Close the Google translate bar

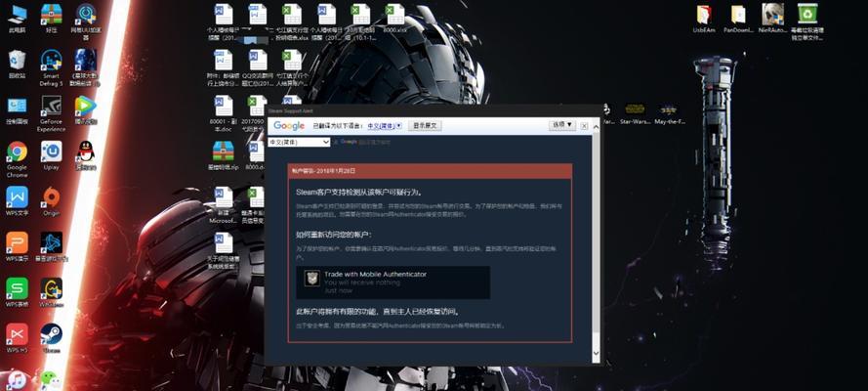point(584,126)
